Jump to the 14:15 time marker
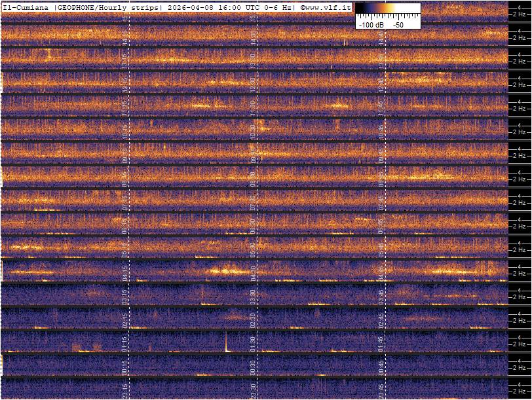Viewport: 532px width, 400px height. coord(125,37)
